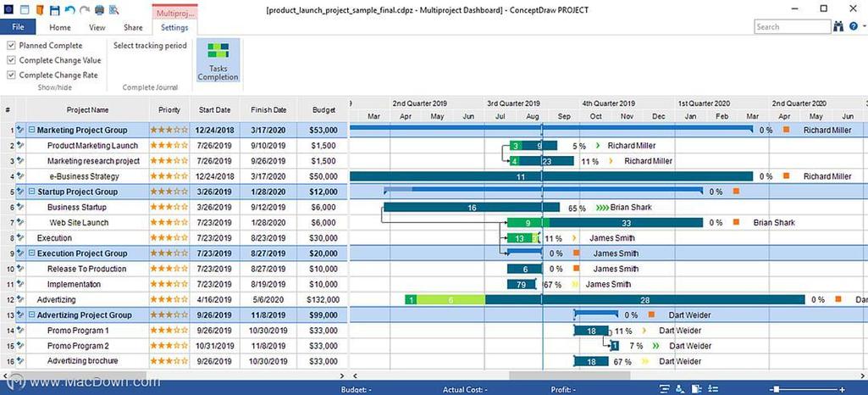868x395 pixels.
Task: Collapse the Marketing Project Group row
Action: (x=31, y=131)
